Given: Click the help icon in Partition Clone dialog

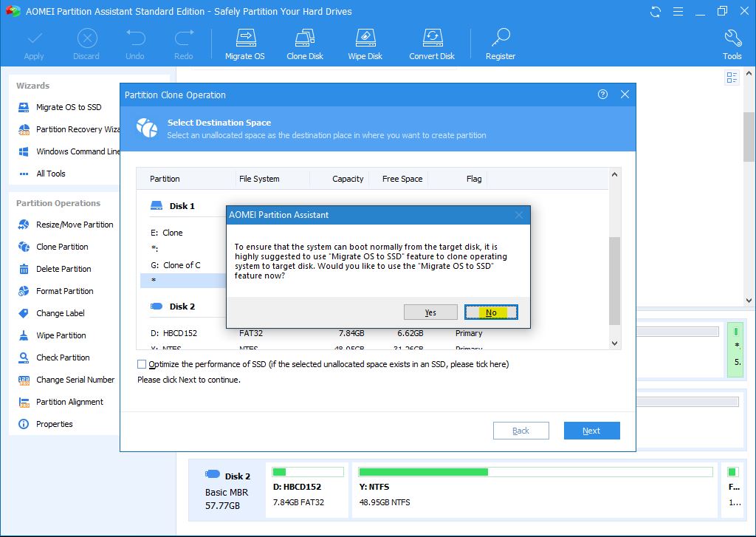Looking at the screenshot, I should tap(603, 95).
